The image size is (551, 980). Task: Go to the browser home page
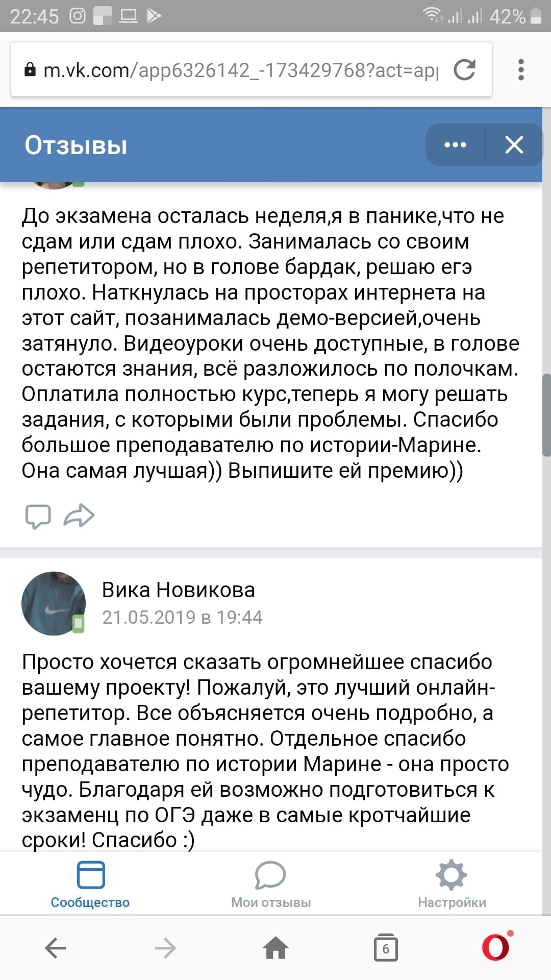pyautogui.click(x=275, y=948)
